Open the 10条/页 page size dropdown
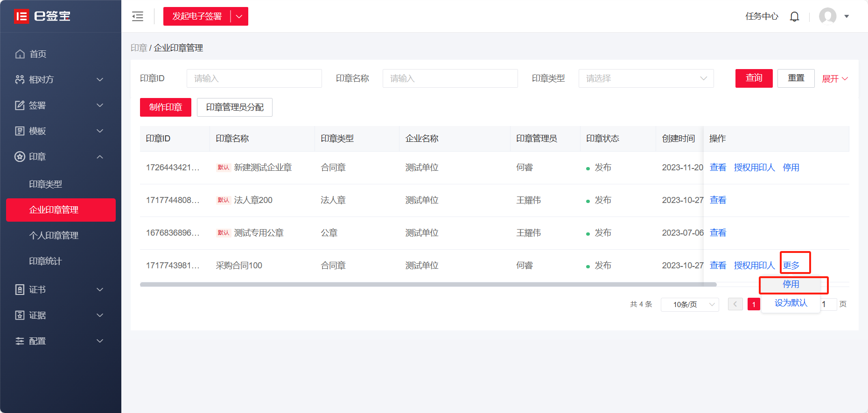Screen dimensions: 868x413 pos(690,304)
